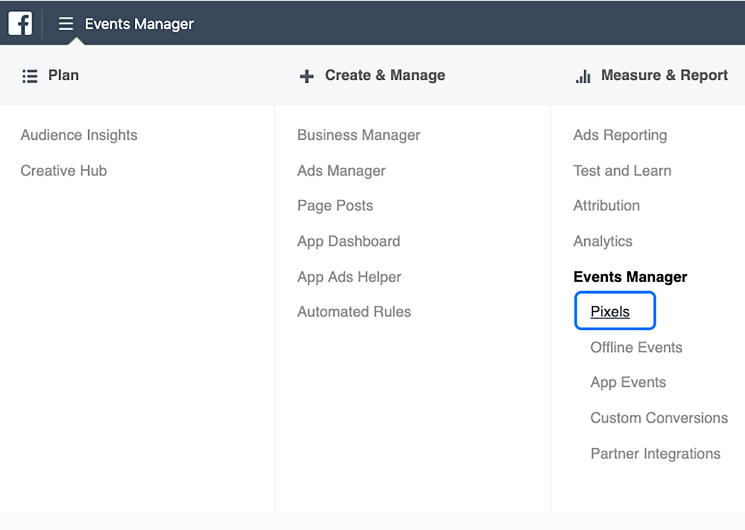Click the Measure & Report chart icon
The height and width of the screenshot is (530, 745).
point(583,76)
